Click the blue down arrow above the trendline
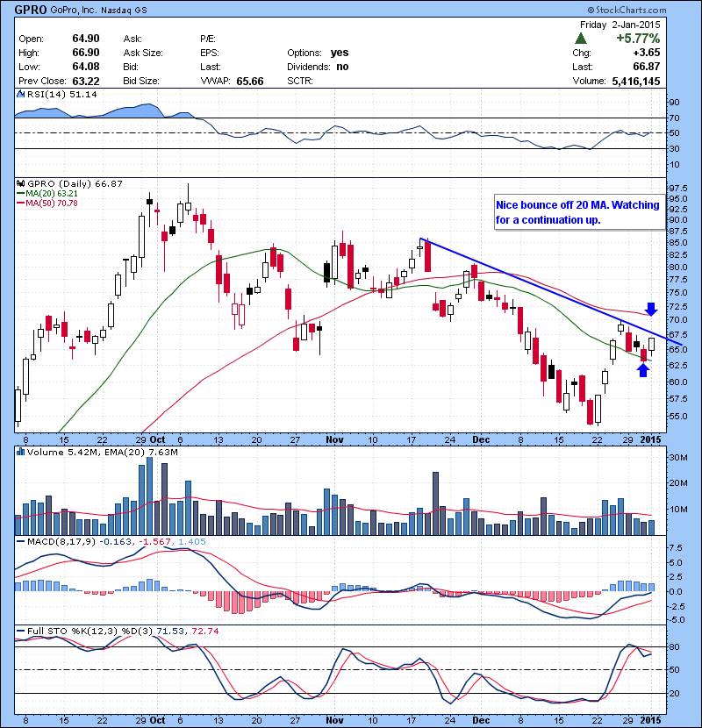The image size is (702, 728). 650,309
